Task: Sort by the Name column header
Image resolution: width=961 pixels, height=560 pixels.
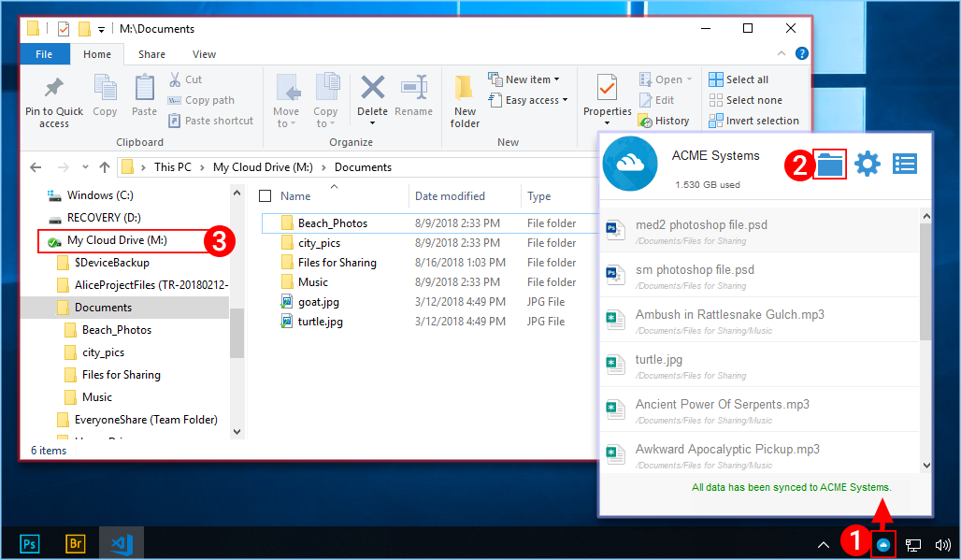Action: click(x=295, y=196)
